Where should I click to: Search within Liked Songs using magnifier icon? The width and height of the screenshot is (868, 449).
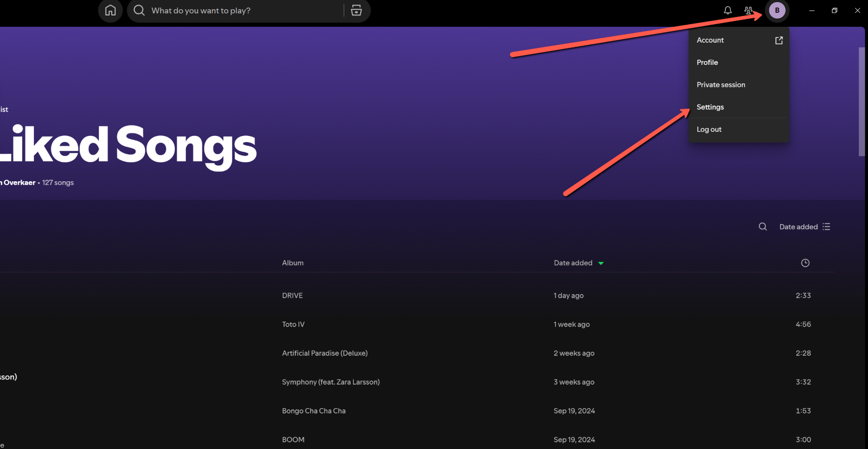tap(763, 227)
